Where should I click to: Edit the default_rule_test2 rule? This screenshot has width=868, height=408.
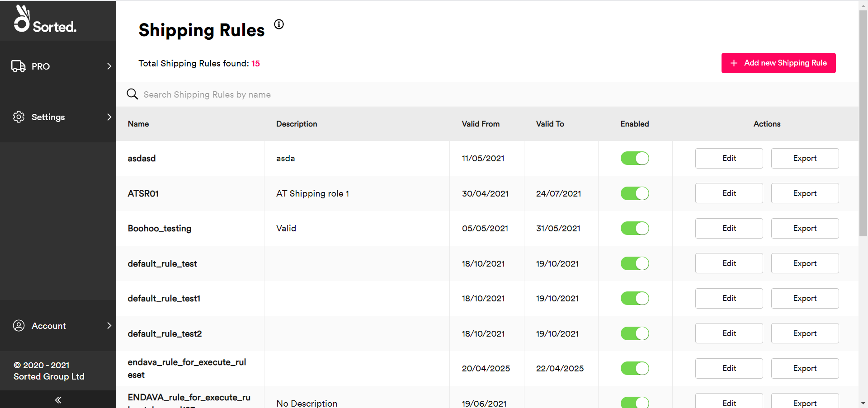click(729, 333)
